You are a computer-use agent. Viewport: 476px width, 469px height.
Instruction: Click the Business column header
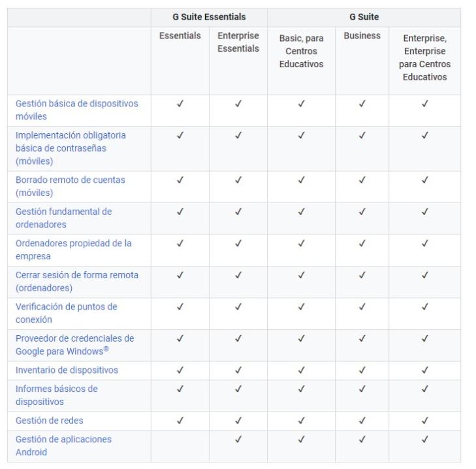(x=362, y=36)
